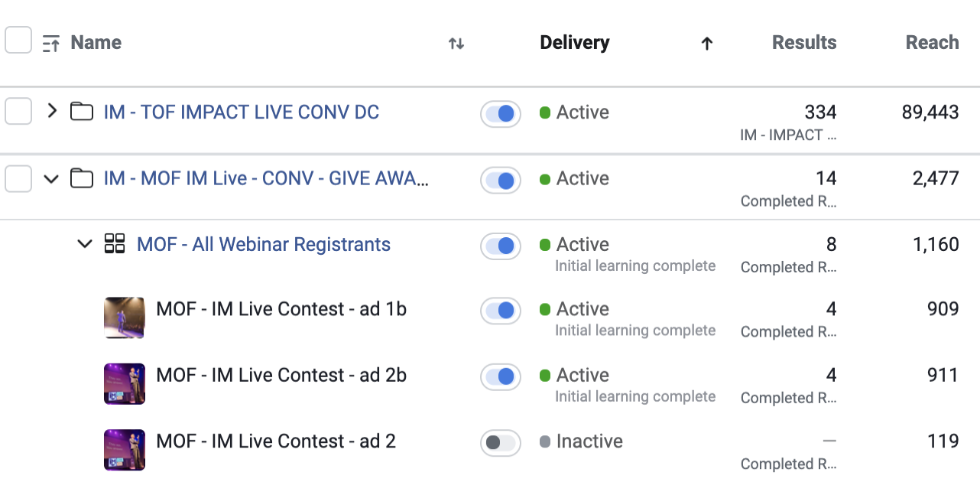Image resolution: width=980 pixels, height=482 pixels.
Task: Open thumbnail of MOF - IM Live Contest ad 1b
Action: [x=125, y=318]
